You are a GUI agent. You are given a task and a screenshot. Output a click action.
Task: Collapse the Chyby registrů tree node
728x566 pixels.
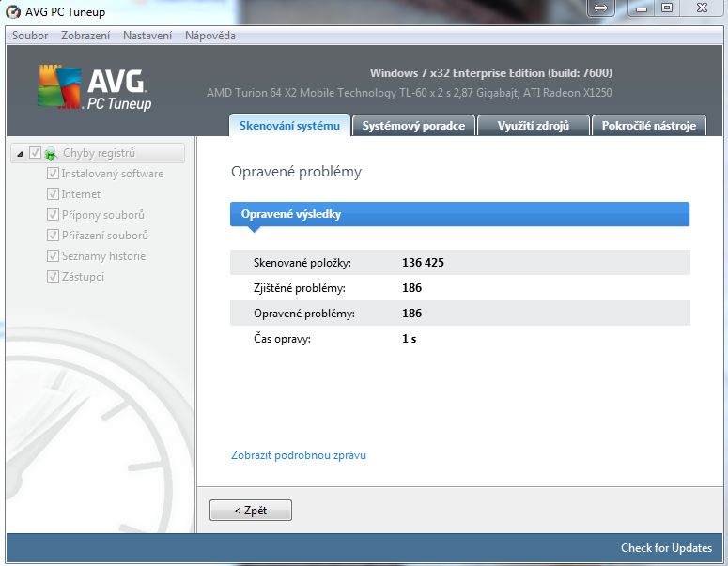[20, 154]
